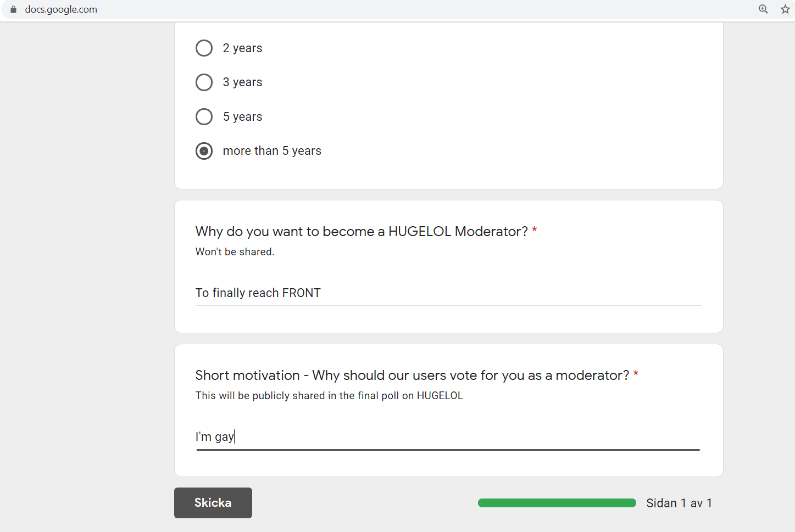The image size is (795, 532).
Task: Click the 'Won't be shared.' description text
Action: tap(235, 252)
